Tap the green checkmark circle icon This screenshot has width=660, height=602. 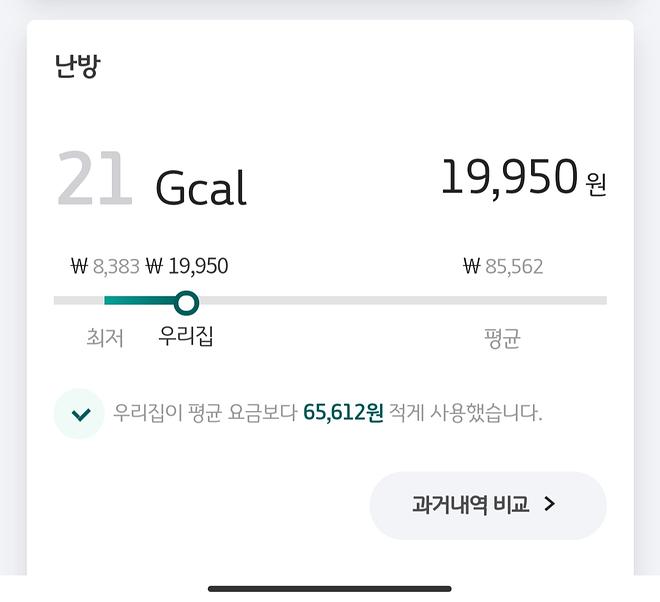79,414
